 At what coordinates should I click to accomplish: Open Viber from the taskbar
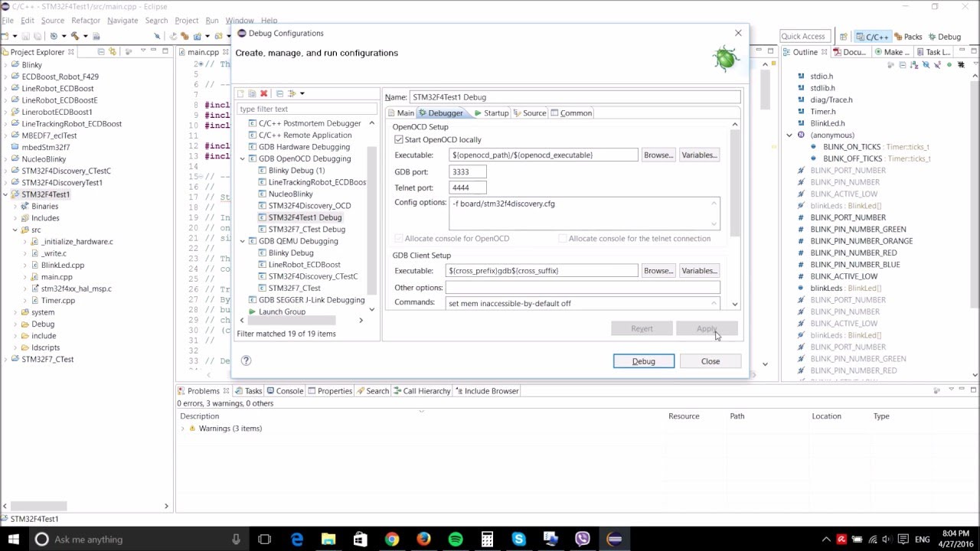(582, 540)
